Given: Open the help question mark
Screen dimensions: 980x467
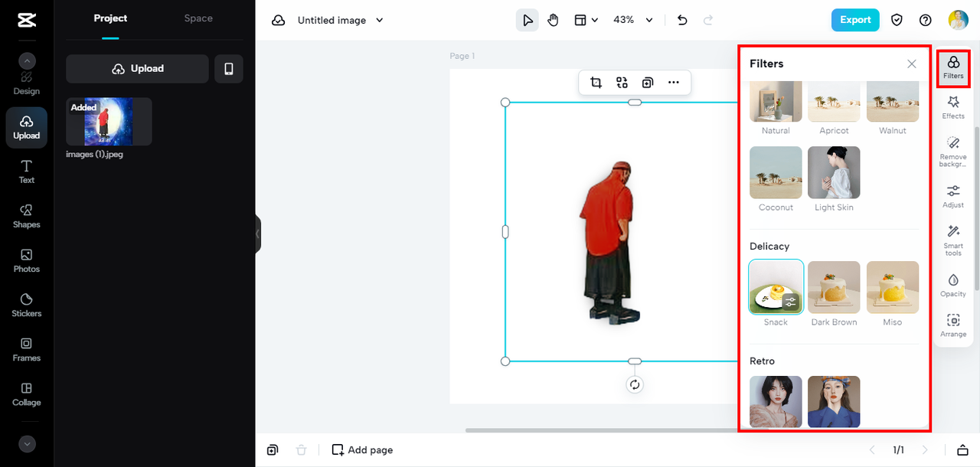Looking at the screenshot, I should (926, 21).
